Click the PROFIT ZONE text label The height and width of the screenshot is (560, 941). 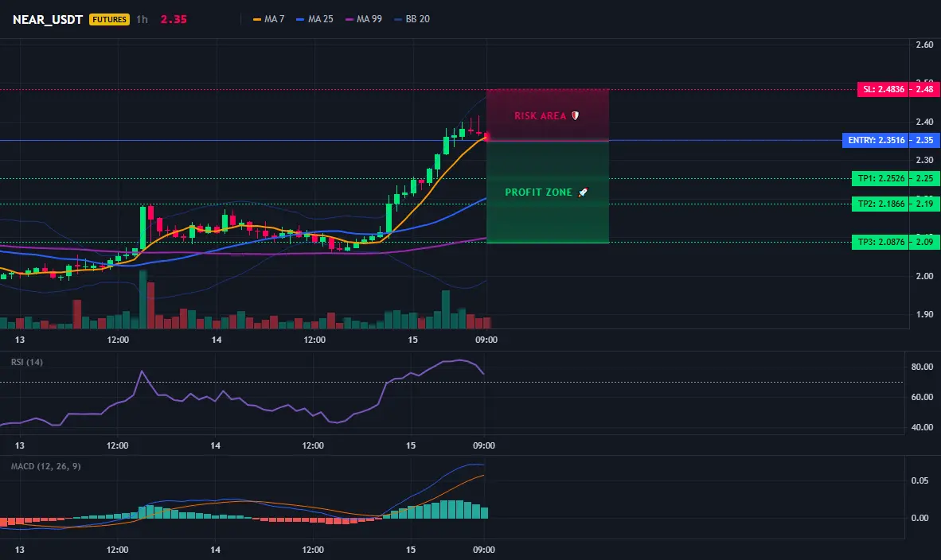[x=538, y=192]
